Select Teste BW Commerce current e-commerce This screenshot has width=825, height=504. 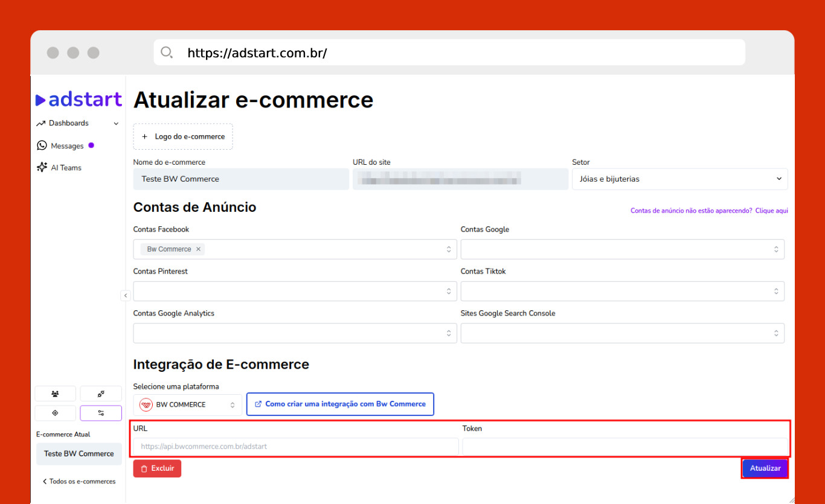(79, 454)
